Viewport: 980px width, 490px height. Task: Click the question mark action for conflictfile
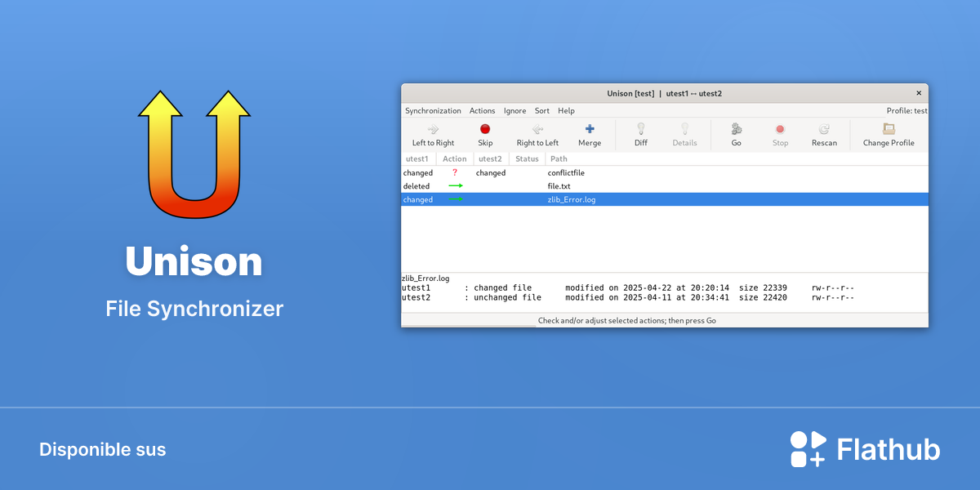click(x=455, y=172)
